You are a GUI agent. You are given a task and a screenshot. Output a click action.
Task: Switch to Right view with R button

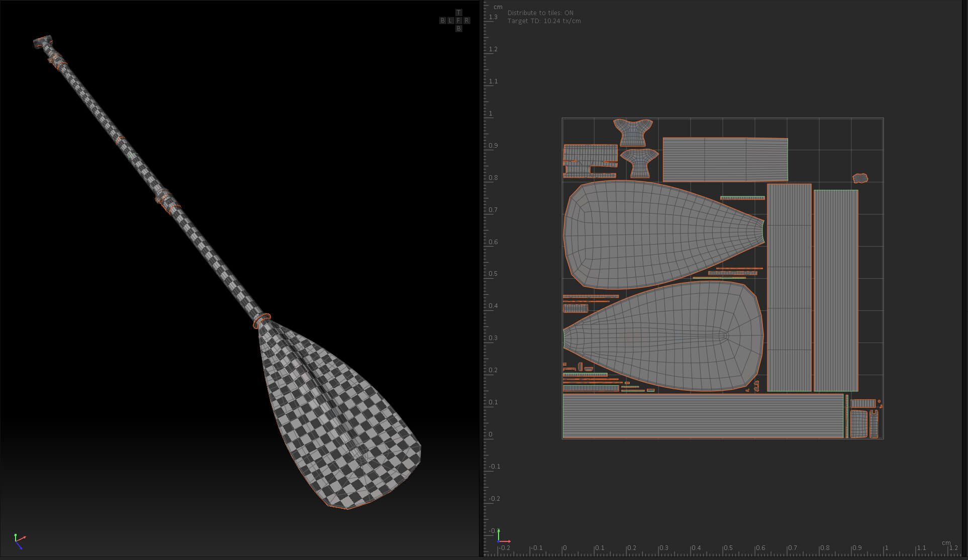pyautogui.click(x=467, y=21)
